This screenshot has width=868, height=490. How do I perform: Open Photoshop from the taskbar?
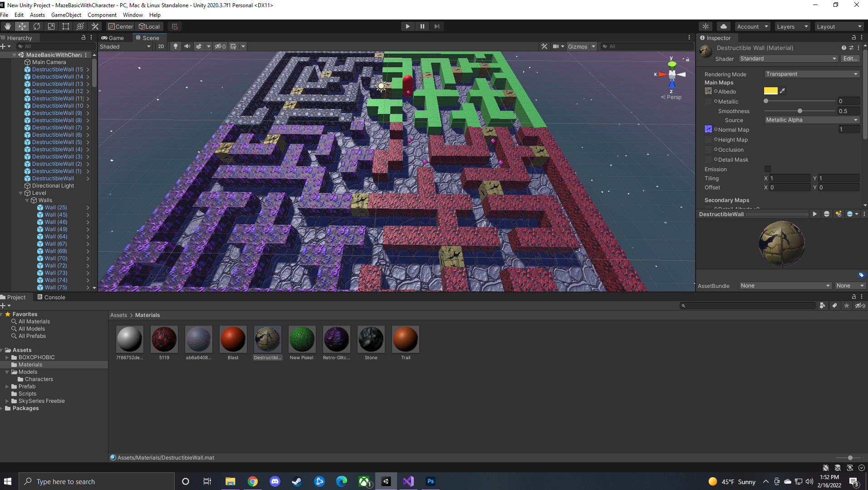[x=431, y=481]
